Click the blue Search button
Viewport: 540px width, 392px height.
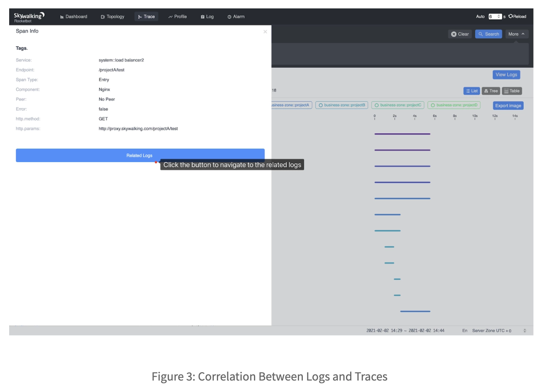[489, 34]
